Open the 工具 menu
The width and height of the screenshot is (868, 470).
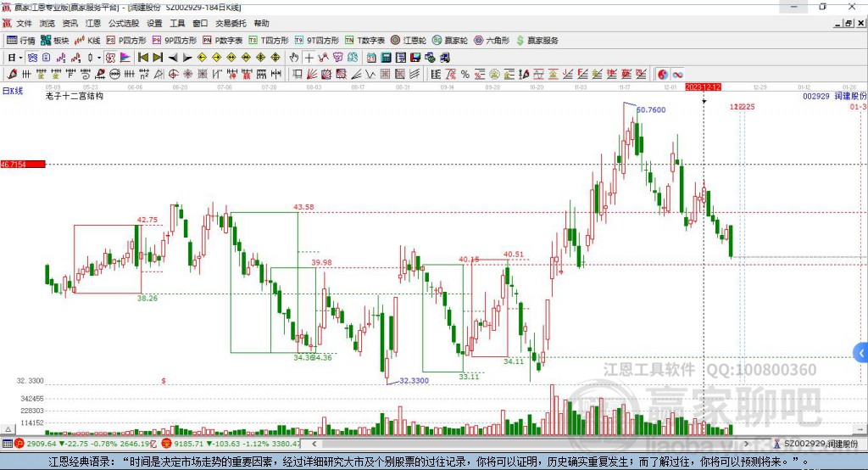tap(177, 23)
